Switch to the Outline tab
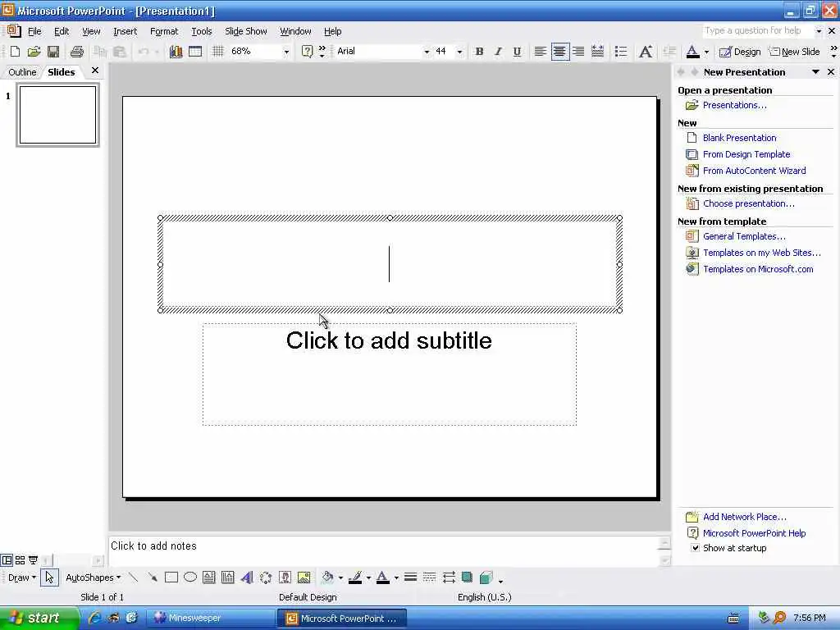Viewport: 840px width, 630px height. (x=22, y=72)
